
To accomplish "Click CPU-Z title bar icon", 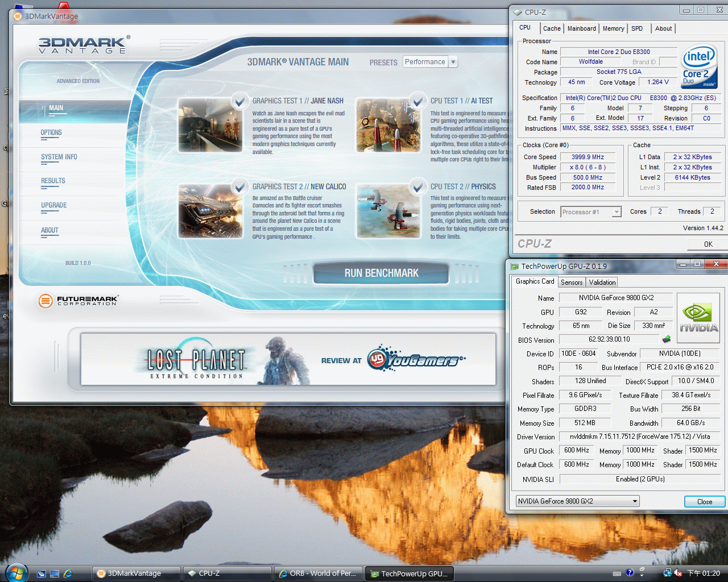I will pos(518,12).
